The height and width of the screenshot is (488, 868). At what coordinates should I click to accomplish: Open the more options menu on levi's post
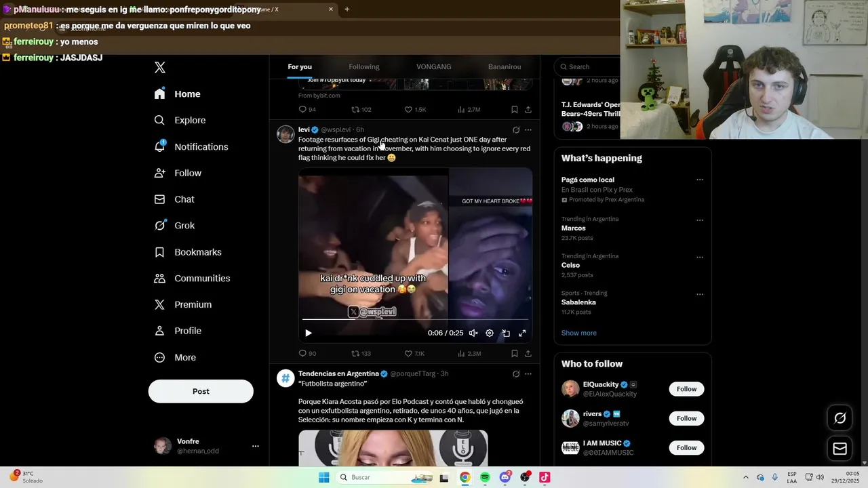coord(528,129)
